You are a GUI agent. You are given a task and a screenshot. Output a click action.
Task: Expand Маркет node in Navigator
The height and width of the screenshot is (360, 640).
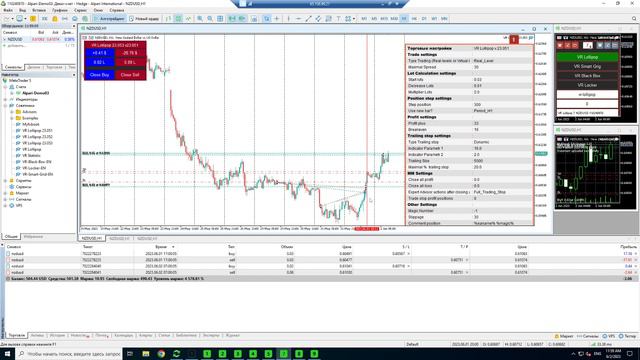point(5,193)
